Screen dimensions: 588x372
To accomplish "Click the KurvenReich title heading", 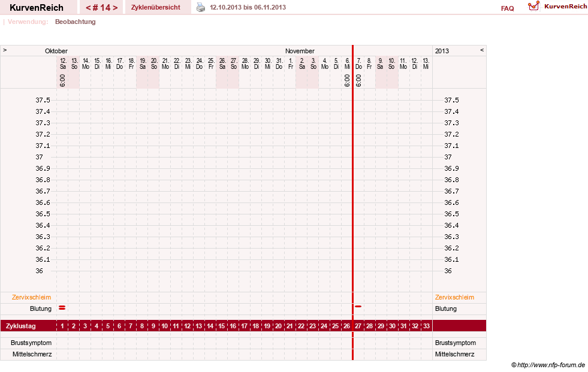I will tap(37, 8).
